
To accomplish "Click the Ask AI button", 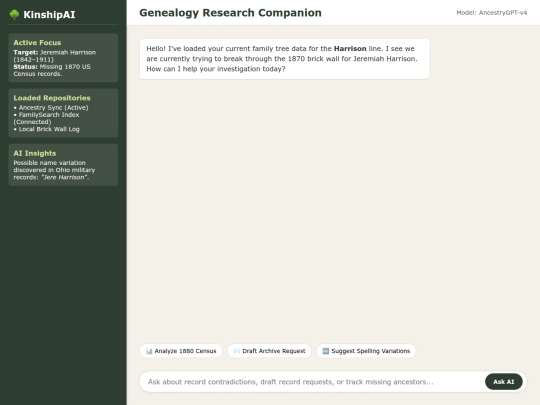I will pyautogui.click(x=503, y=382).
